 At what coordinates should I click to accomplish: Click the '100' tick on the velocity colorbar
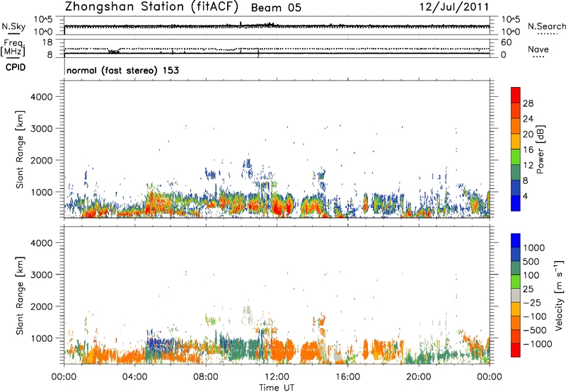[531, 275]
